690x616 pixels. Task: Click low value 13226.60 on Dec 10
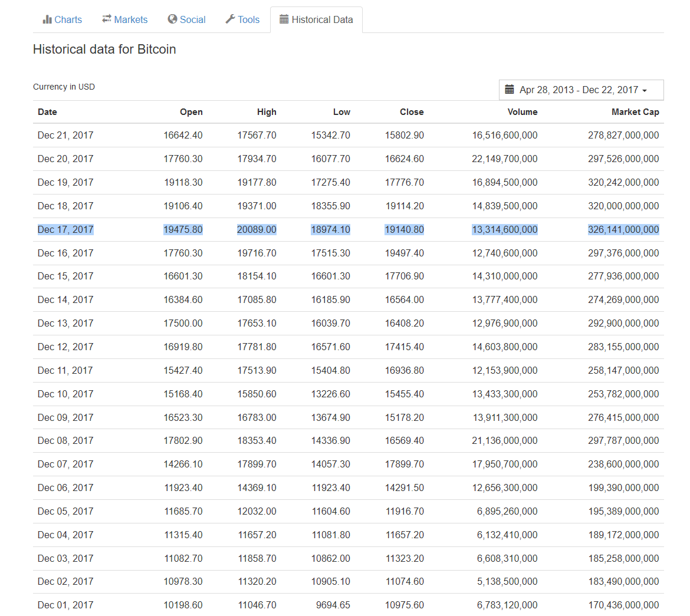click(x=331, y=394)
